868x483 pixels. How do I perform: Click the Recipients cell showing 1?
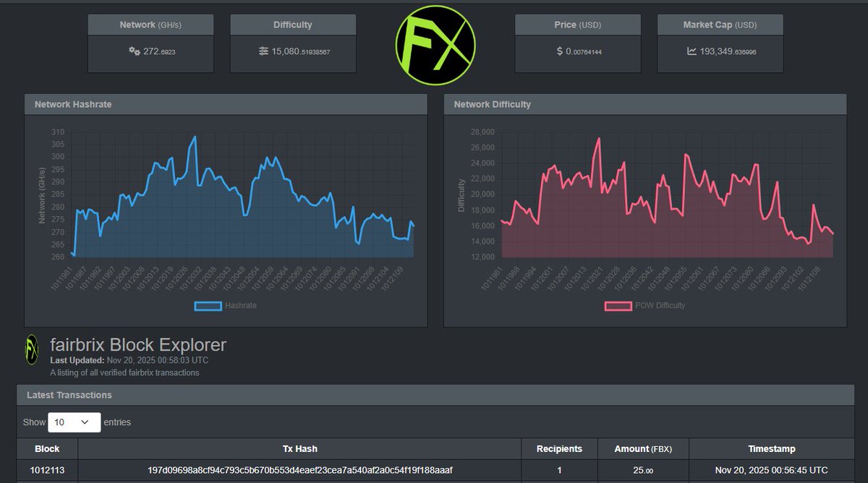tap(559, 470)
